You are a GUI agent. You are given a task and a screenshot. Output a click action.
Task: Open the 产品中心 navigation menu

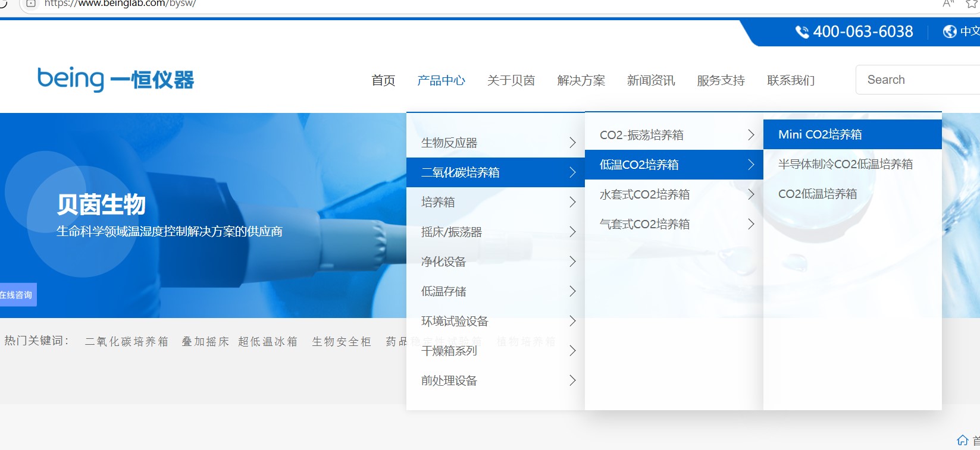click(441, 80)
